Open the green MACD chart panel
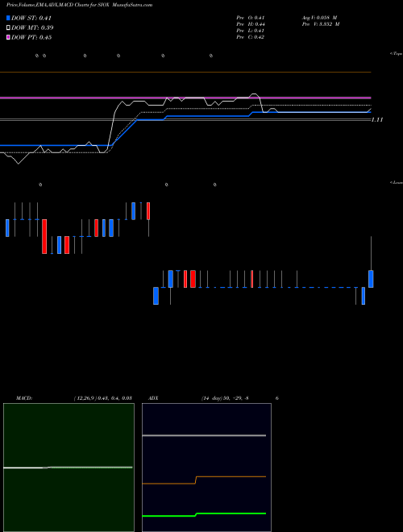 point(69,468)
